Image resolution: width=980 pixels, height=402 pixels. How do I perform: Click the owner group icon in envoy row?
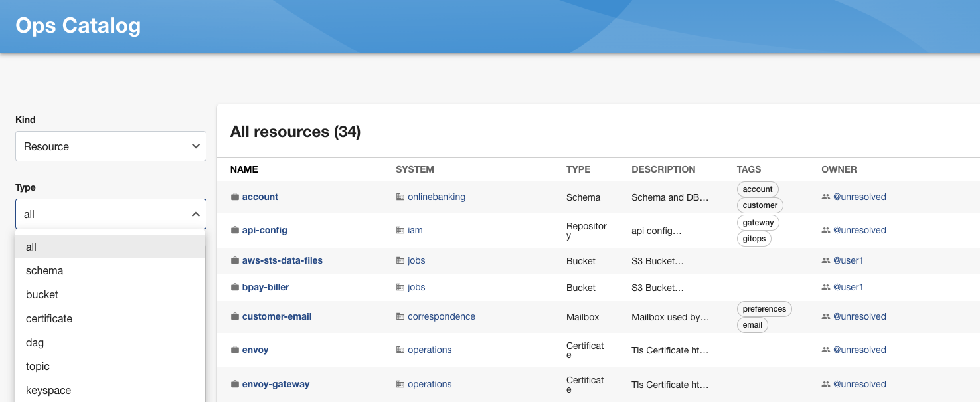pyautogui.click(x=826, y=350)
